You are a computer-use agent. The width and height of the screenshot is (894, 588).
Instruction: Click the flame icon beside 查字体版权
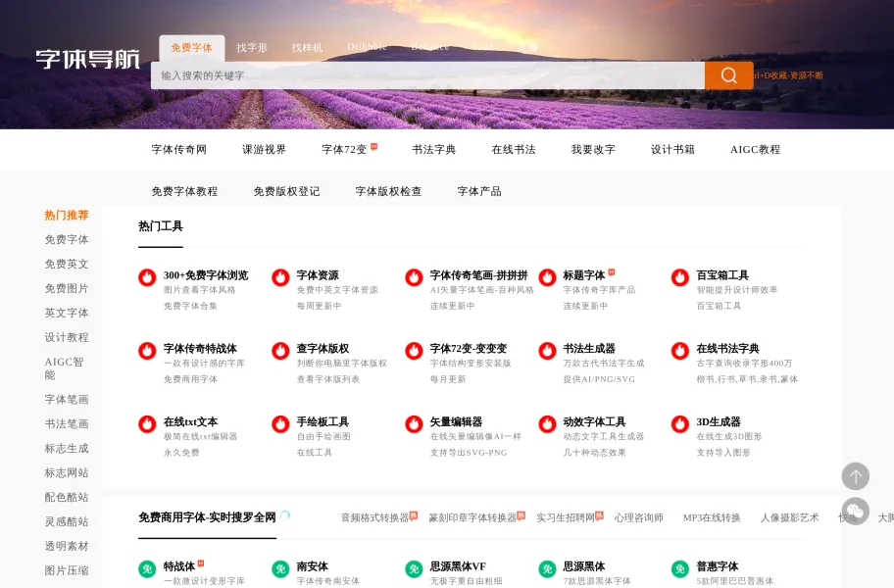click(280, 351)
